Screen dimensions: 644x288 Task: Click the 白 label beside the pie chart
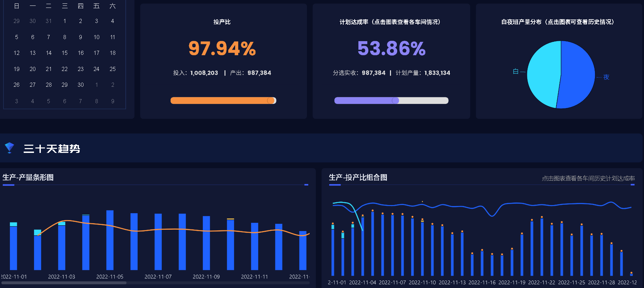pyautogui.click(x=516, y=71)
